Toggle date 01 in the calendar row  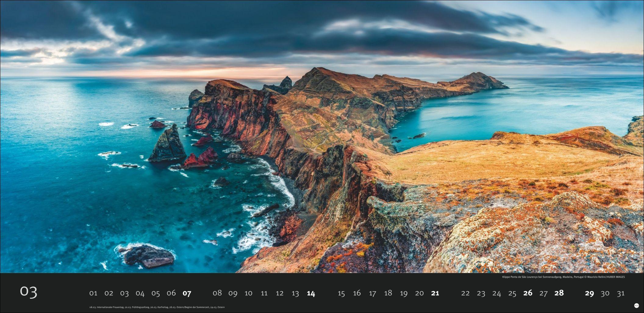tap(94, 293)
